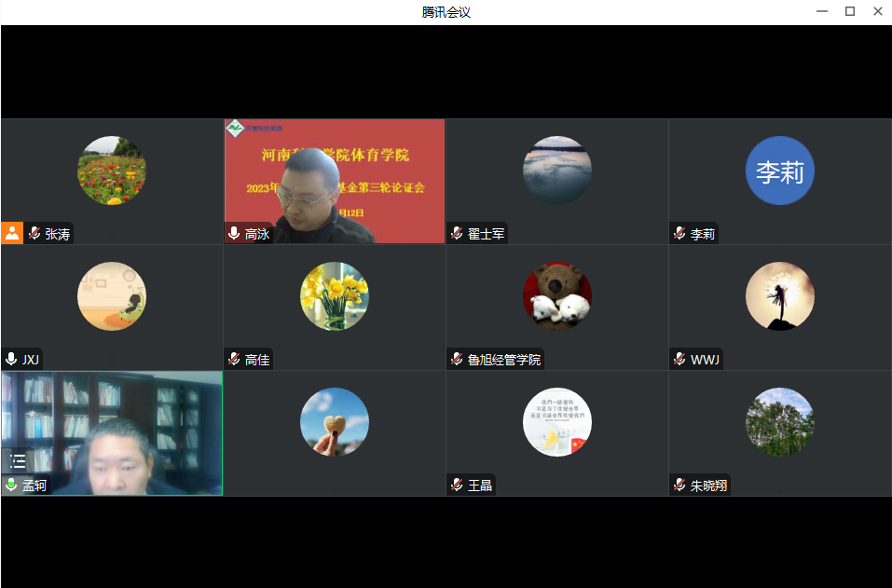Click the muted mic icon next to 李莉

(x=679, y=234)
